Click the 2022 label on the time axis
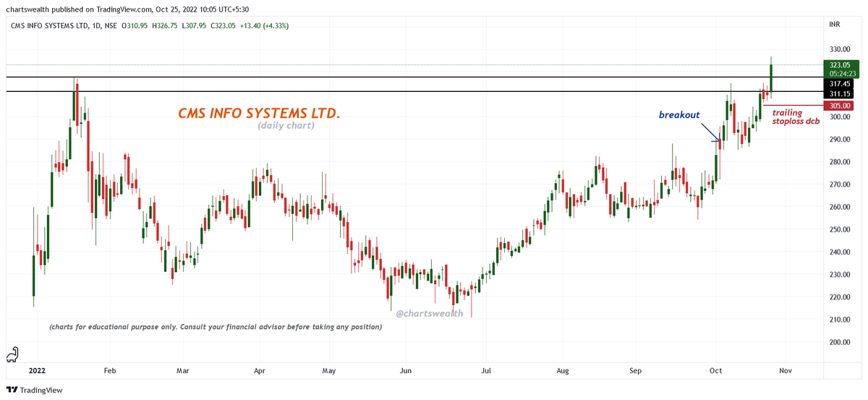 (36, 370)
